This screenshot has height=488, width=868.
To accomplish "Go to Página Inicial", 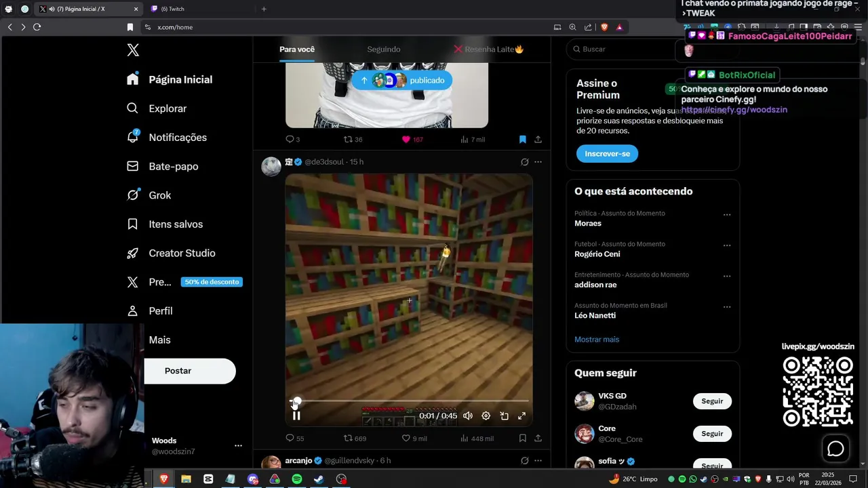I will (170, 79).
